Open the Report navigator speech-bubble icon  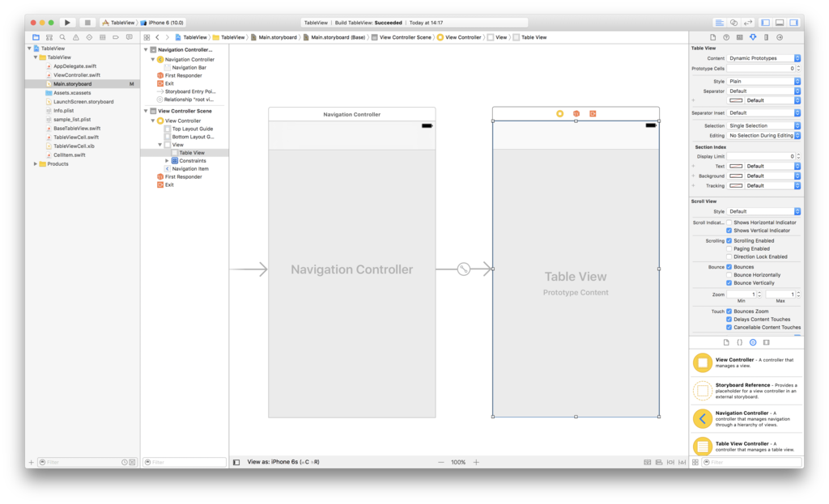point(130,37)
